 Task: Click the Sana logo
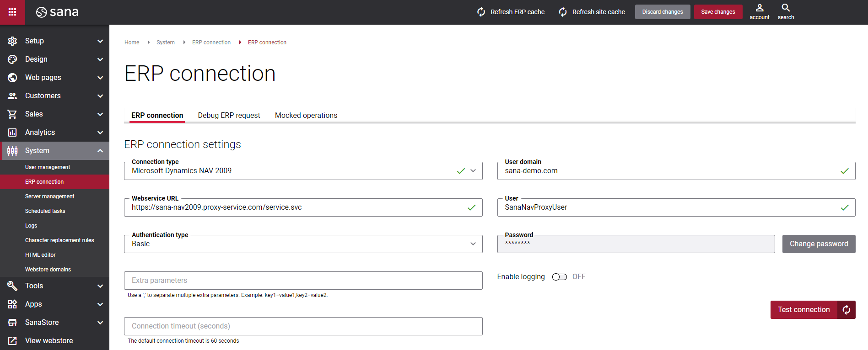[x=57, y=12]
